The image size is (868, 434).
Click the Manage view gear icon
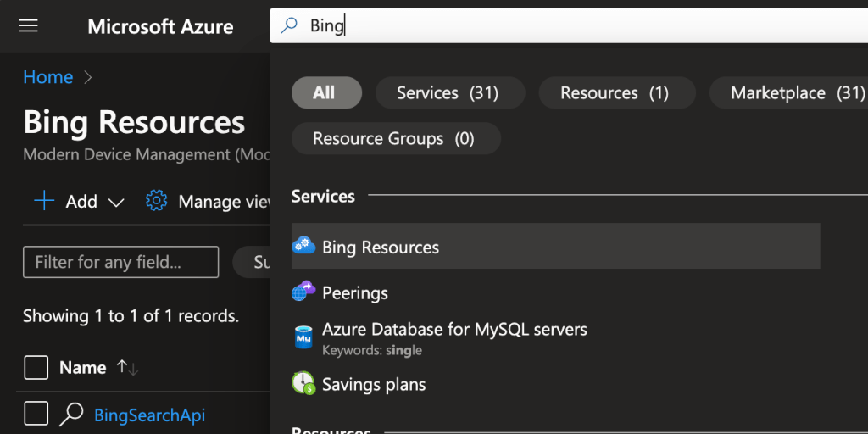point(156,201)
